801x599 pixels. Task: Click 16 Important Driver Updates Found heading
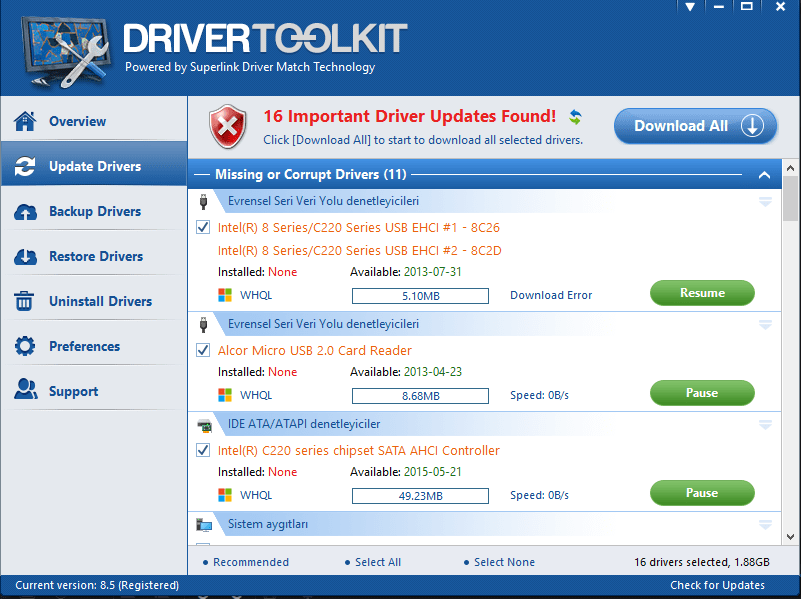click(409, 116)
